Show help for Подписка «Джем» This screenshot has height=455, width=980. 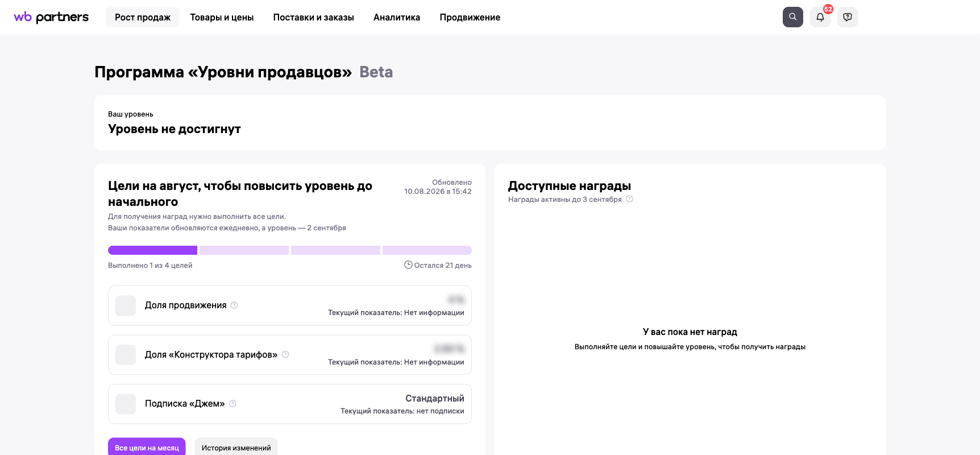[232, 404]
